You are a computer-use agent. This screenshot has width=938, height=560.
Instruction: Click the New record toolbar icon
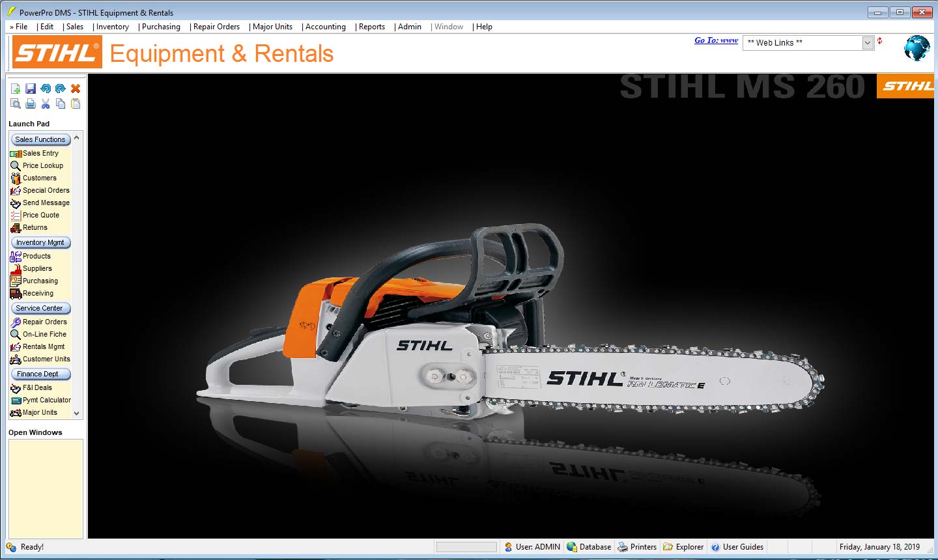coord(16,89)
